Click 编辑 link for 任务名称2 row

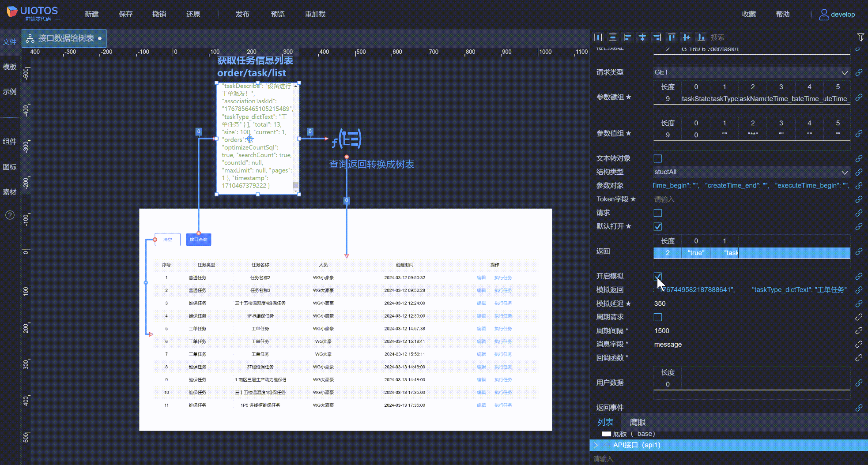[481, 278]
